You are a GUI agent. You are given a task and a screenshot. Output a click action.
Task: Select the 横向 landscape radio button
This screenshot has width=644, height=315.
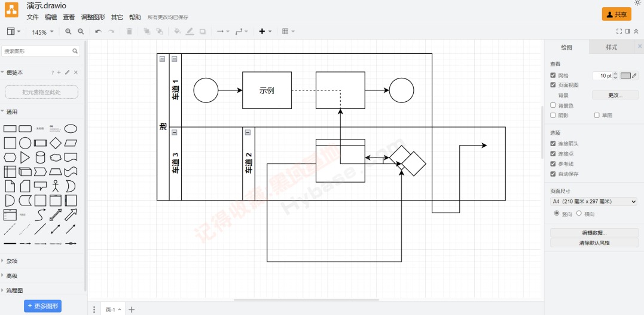[x=579, y=213]
